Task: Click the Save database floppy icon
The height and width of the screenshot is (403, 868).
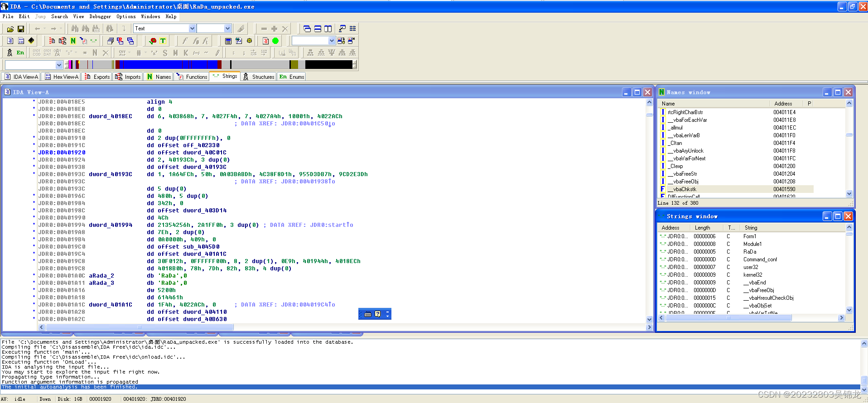Action: (21, 29)
